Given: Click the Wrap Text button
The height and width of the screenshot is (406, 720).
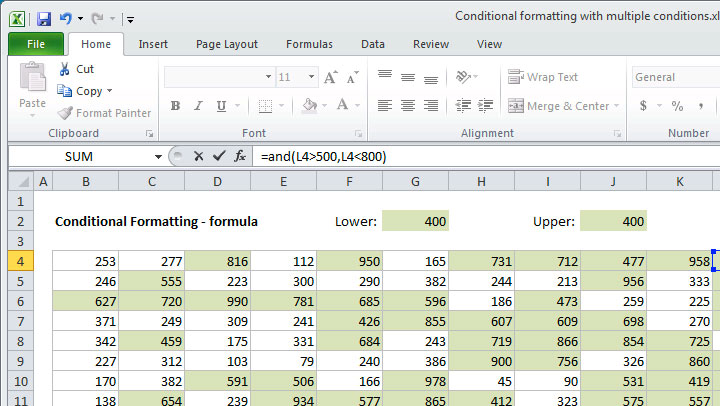Looking at the screenshot, I should pyautogui.click(x=543, y=77).
